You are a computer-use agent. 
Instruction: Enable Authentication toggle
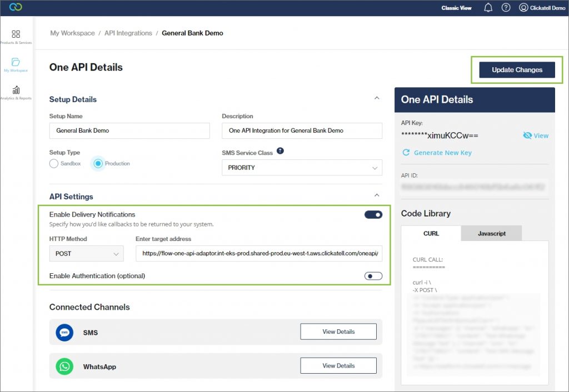[372, 276]
